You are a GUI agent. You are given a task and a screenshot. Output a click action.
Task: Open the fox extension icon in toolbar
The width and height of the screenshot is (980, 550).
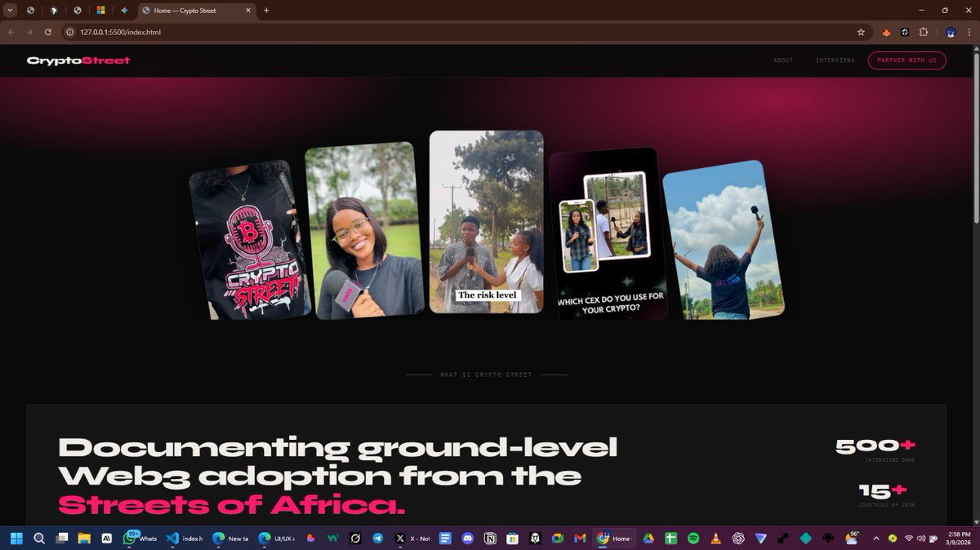pyautogui.click(x=886, y=32)
